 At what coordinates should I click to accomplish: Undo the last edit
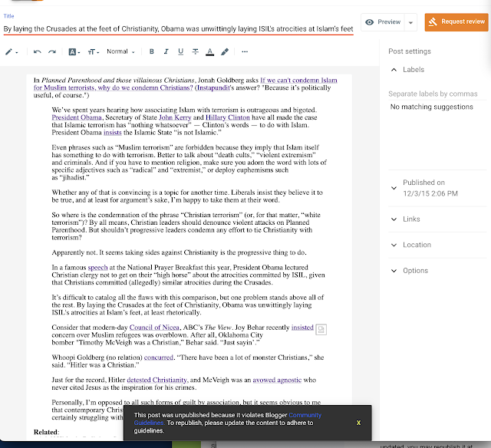[38, 51]
